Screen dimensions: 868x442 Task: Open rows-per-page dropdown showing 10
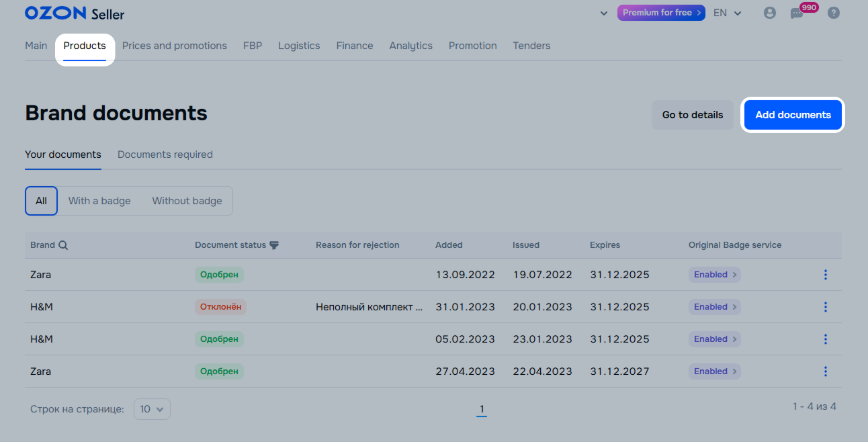152,409
